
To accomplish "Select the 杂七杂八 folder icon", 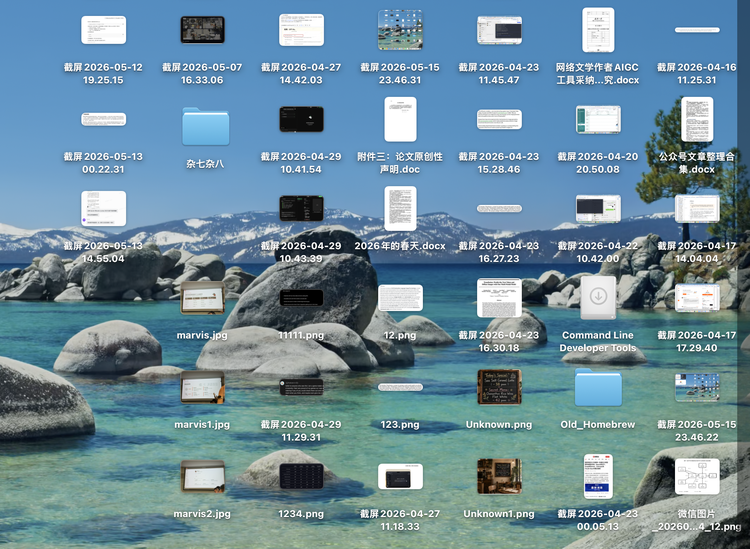I will (x=205, y=126).
